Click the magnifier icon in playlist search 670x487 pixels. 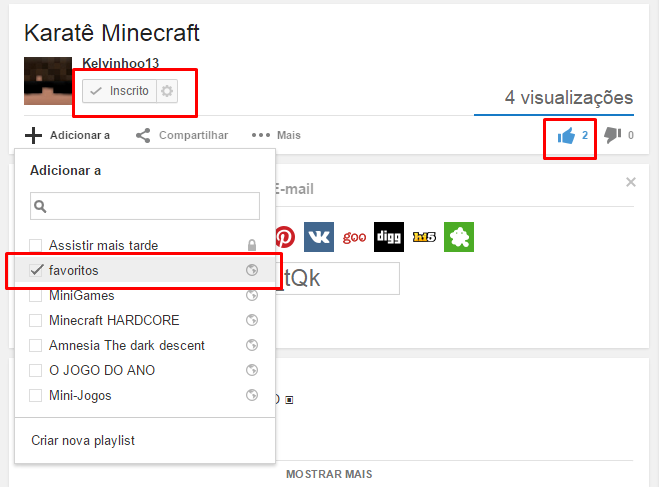click(x=40, y=206)
